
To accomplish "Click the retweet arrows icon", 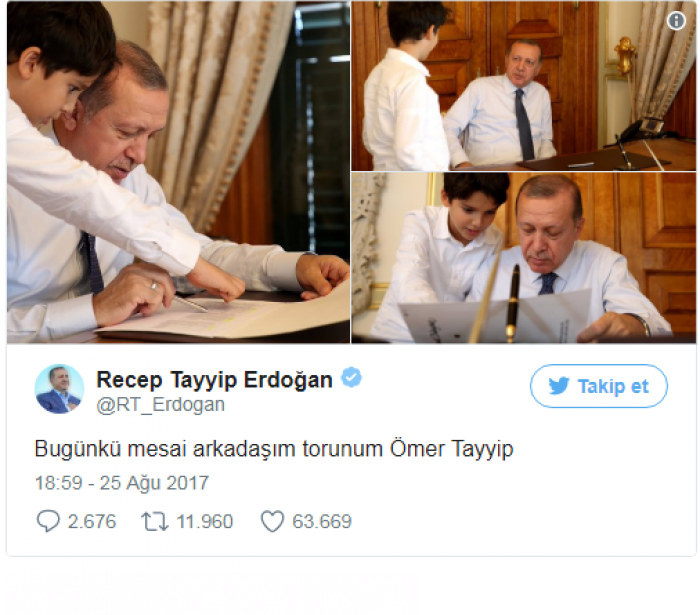I will (155, 521).
